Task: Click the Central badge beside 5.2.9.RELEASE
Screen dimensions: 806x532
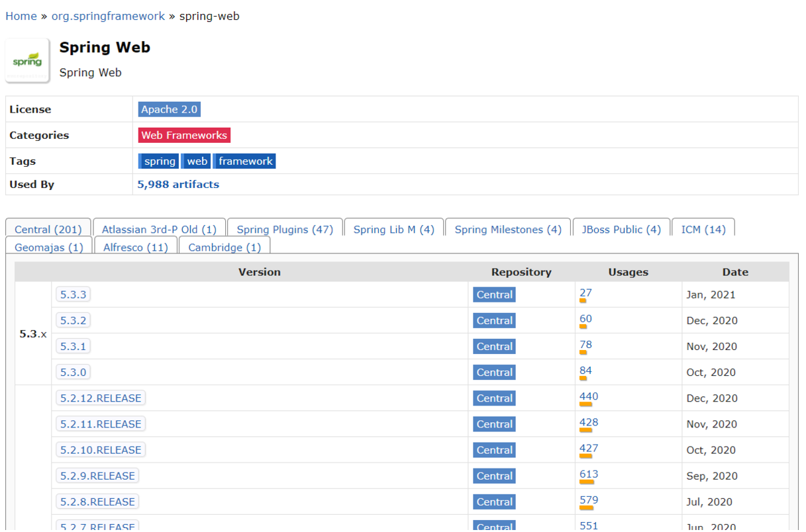Action: point(494,476)
